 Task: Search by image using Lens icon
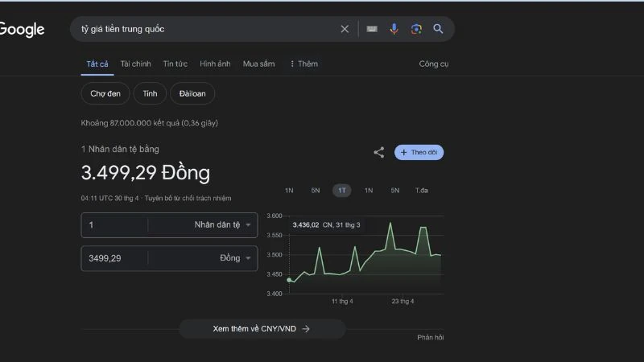[416, 29]
